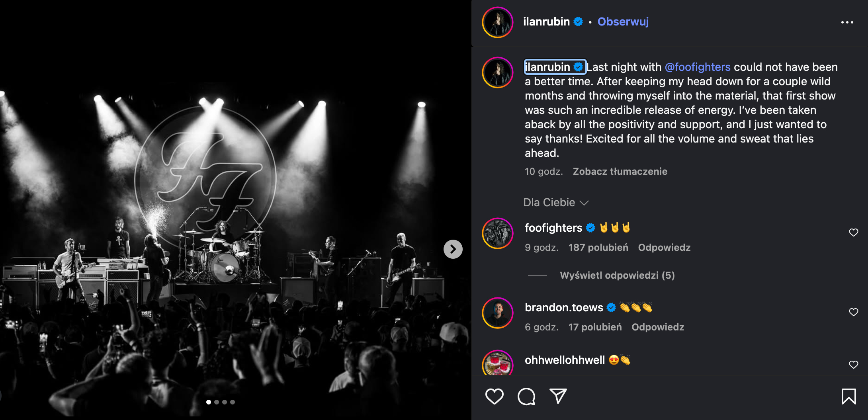
Task: Like the post with the heart icon
Action: click(x=494, y=396)
